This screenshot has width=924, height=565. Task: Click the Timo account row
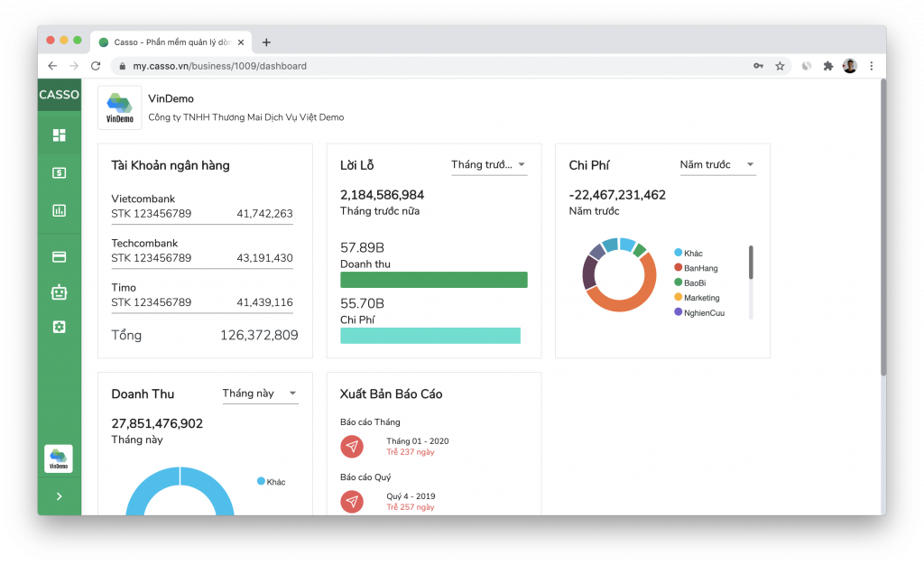click(x=202, y=295)
